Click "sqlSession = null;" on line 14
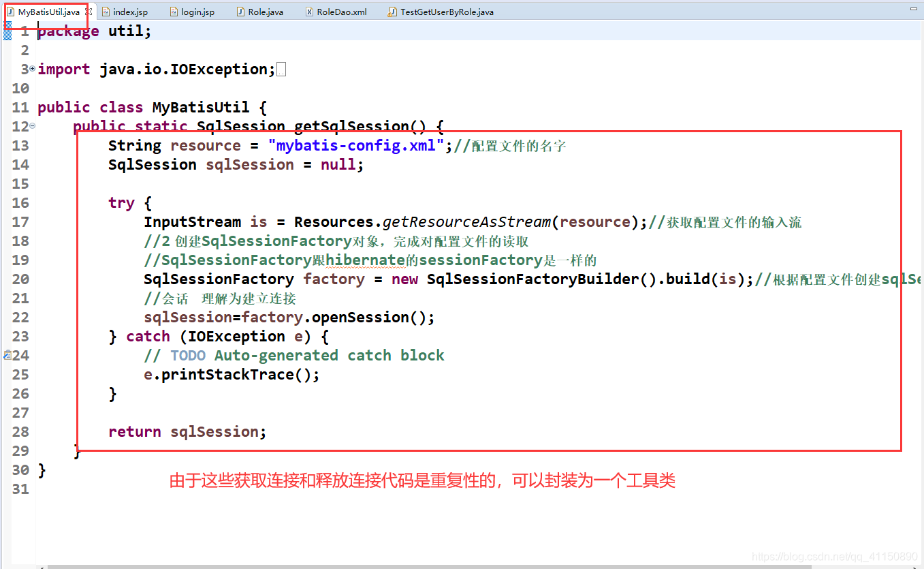 tap(285, 164)
